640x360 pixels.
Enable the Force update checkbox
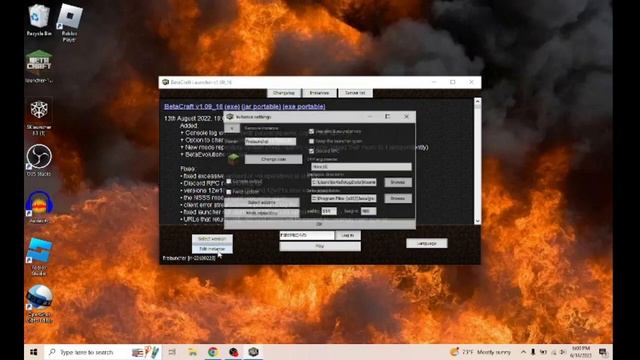click(x=229, y=191)
